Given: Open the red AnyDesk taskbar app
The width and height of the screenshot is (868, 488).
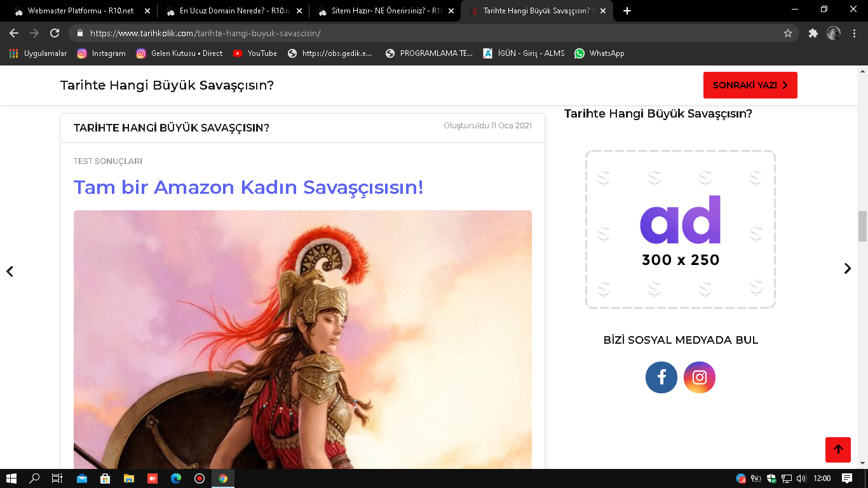Looking at the screenshot, I should [153, 478].
